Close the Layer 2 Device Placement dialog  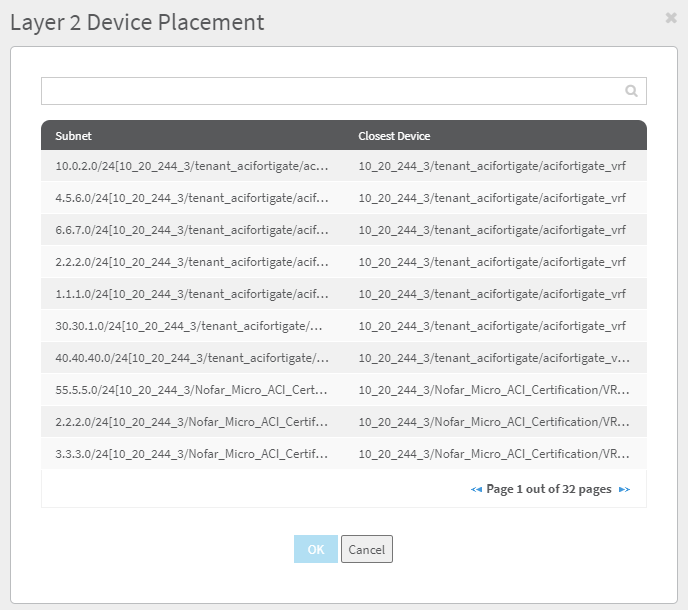(x=671, y=18)
